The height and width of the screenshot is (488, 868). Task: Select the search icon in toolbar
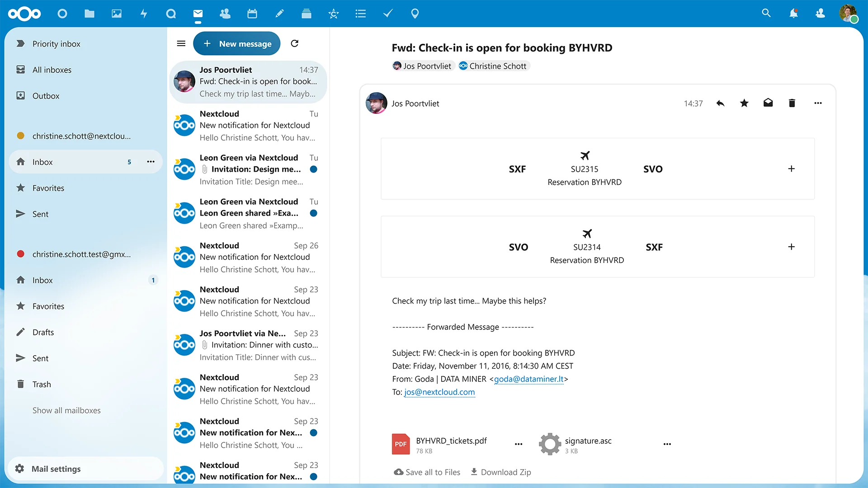click(765, 13)
